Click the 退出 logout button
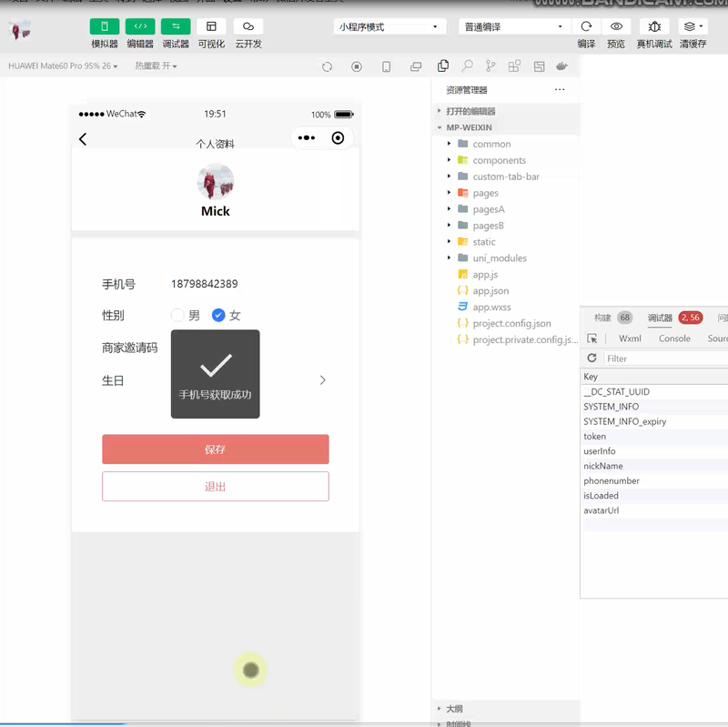Viewport: 728px width, 727px height. pyautogui.click(x=215, y=487)
